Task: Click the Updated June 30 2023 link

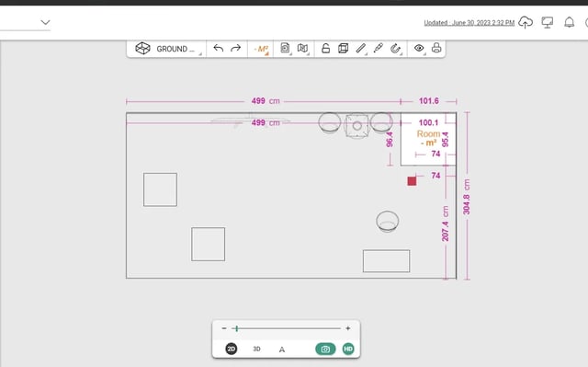Action: [469, 23]
